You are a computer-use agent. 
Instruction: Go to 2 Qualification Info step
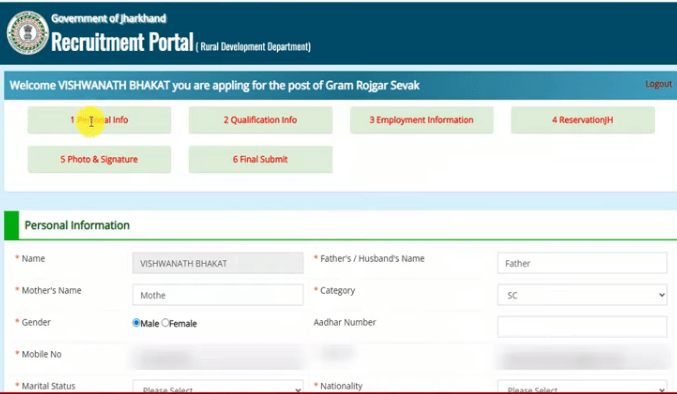point(260,120)
